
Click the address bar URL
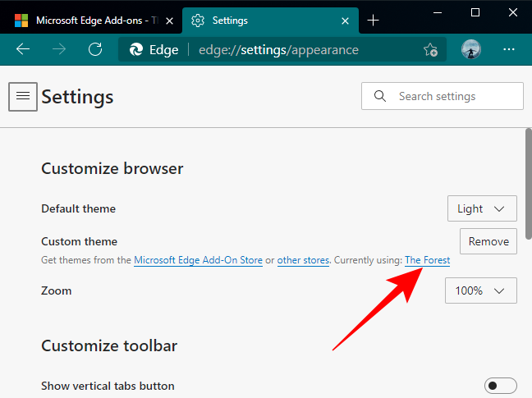(279, 50)
